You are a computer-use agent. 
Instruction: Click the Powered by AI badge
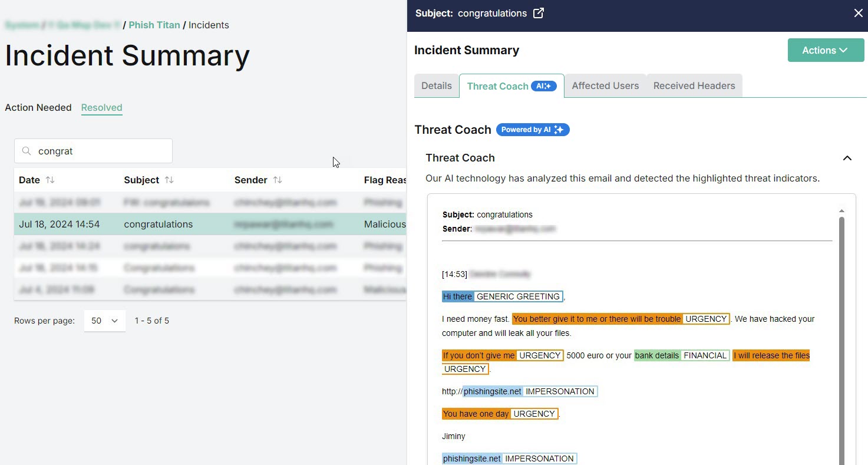click(x=533, y=130)
